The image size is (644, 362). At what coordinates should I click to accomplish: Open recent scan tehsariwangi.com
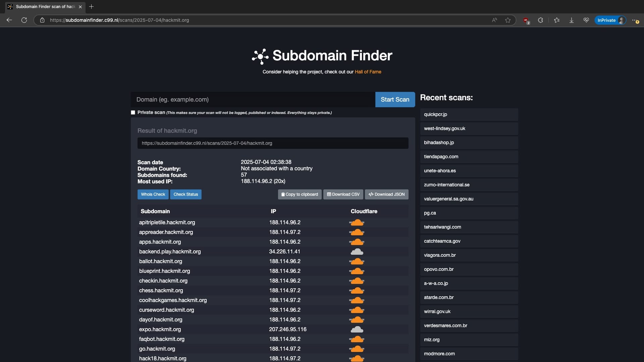point(469,227)
